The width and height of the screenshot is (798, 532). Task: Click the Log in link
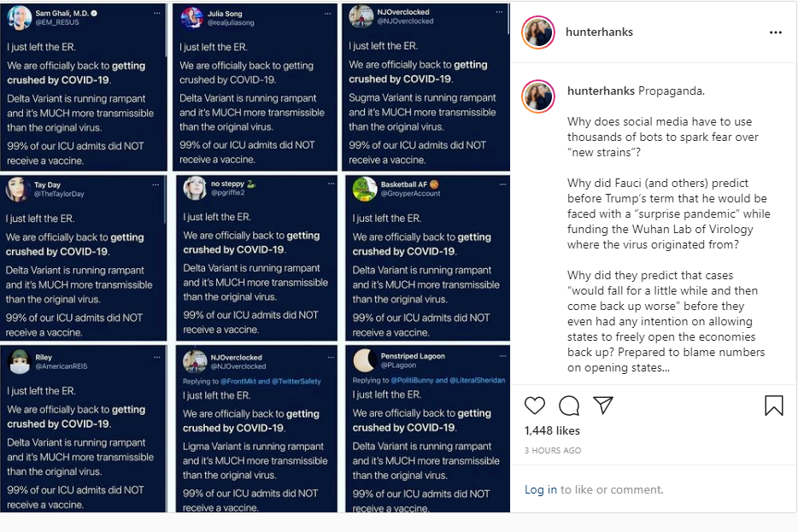click(540, 489)
